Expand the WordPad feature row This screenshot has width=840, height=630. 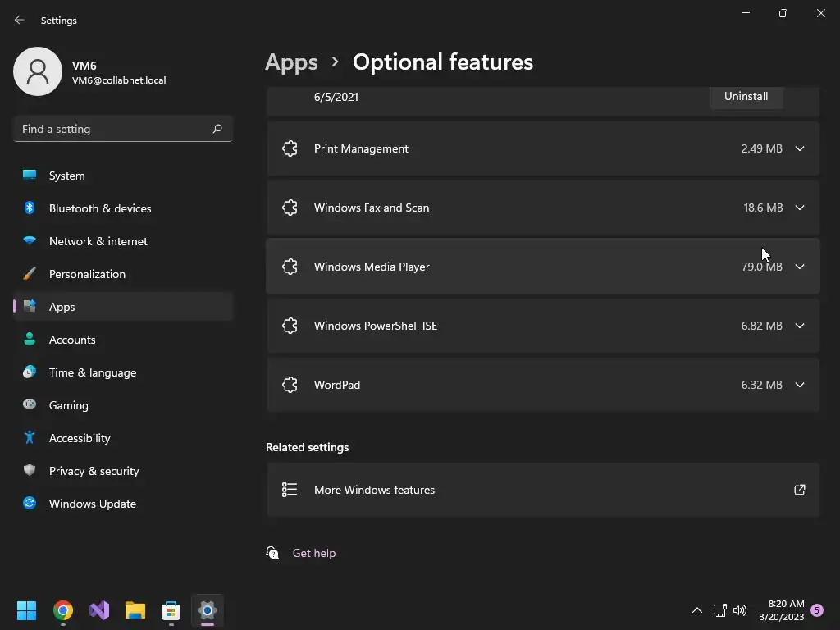pyautogui.click(x=799, y=385)
